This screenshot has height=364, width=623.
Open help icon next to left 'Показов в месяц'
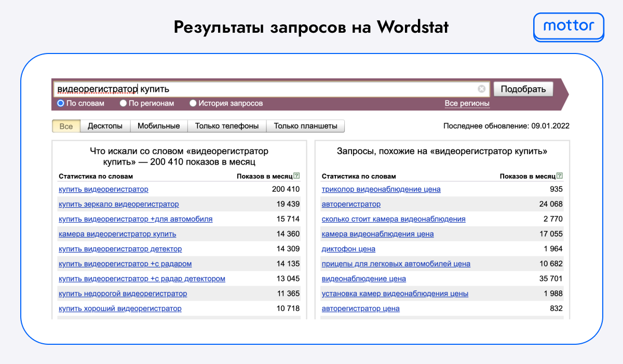tap(296, 176)
